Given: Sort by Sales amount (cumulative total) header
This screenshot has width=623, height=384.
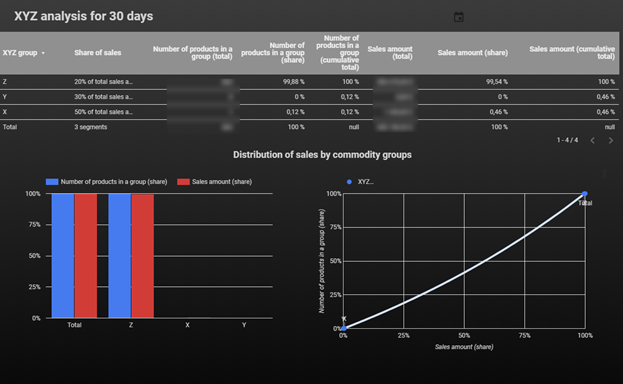Looking at the screenshot, I should [572, 52].
